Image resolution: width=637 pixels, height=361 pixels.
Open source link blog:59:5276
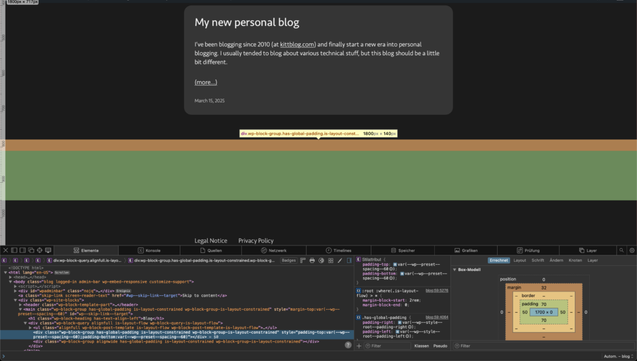tap(437, 291)
